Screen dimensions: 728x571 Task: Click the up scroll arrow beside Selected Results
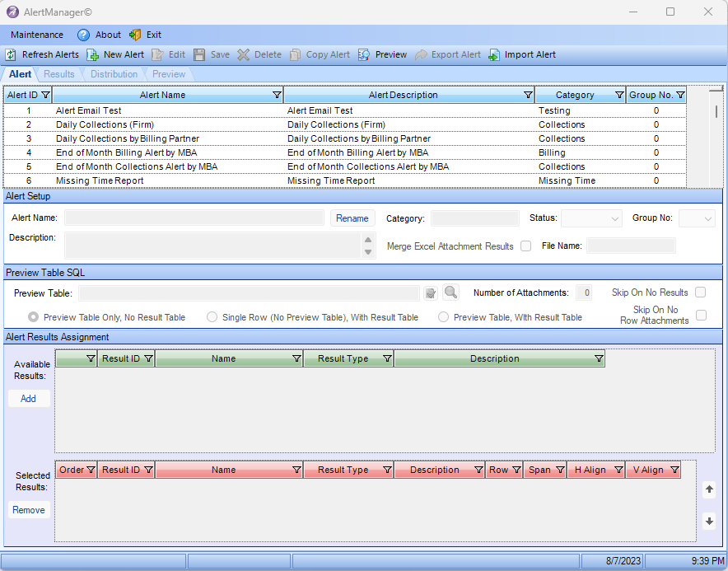coord(709,489)
